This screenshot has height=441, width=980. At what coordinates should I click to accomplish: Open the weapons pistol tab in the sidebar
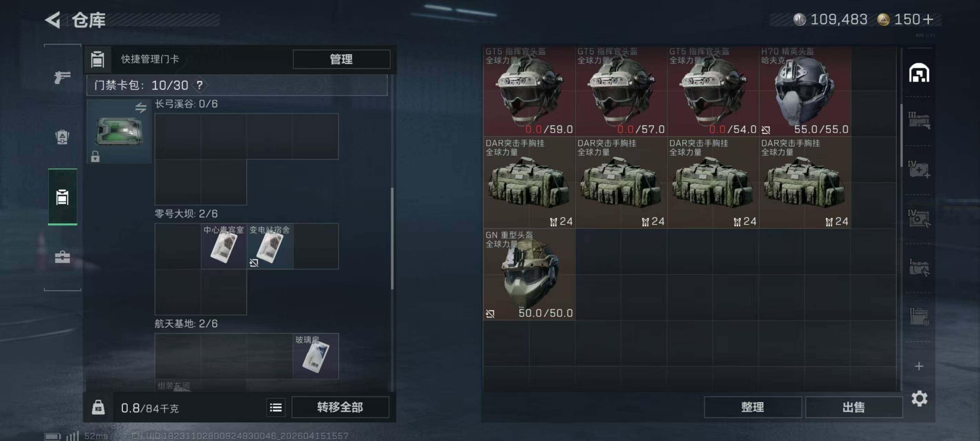62,77
